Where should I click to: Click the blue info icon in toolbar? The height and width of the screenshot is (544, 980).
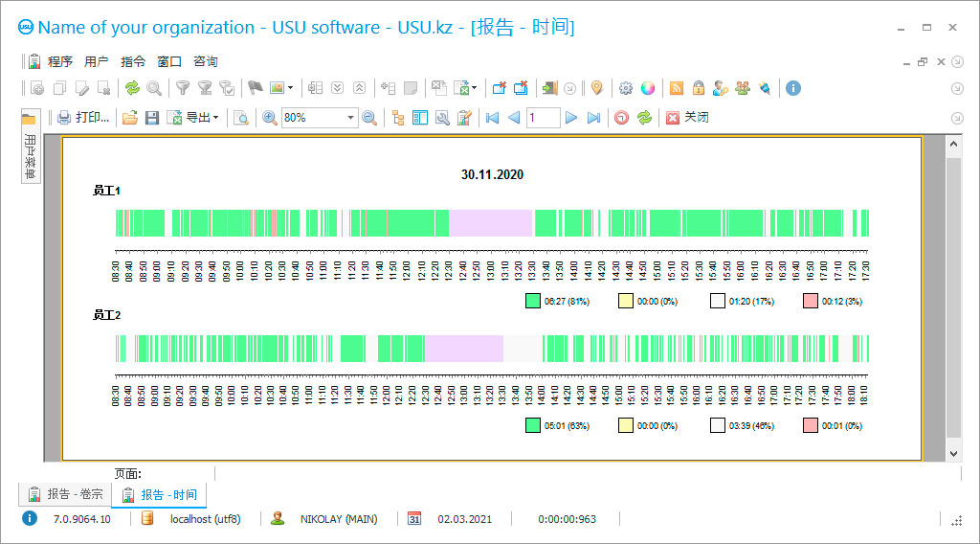(792, 88)
